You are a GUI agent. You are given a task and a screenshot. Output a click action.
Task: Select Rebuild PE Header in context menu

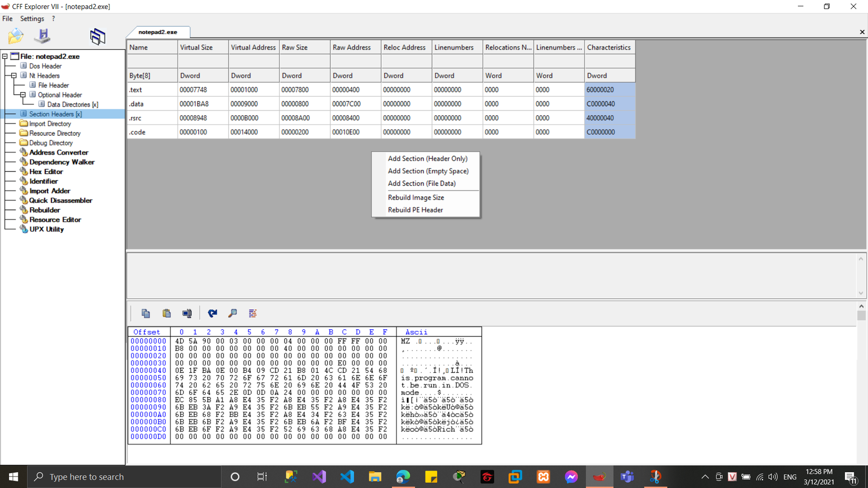pos(415,210)
